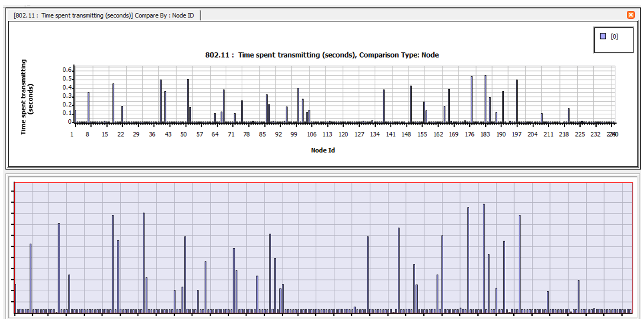Click the bar near node 218 in upper chart
644x324 pixels.
coord(569,115)
